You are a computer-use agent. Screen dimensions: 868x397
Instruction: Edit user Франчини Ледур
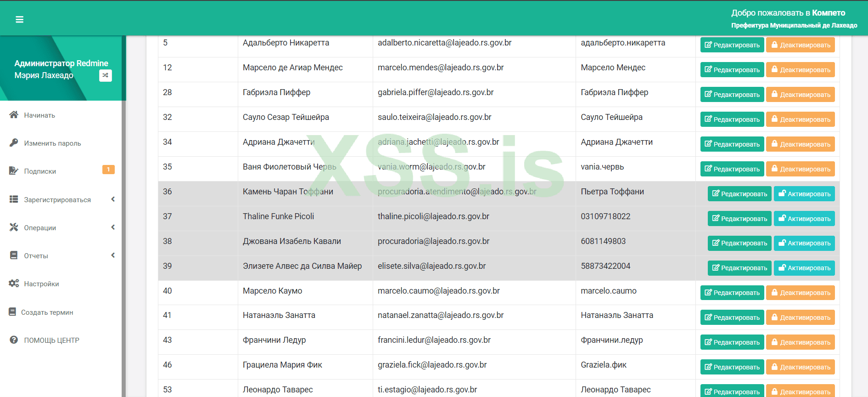pos(732,342)
